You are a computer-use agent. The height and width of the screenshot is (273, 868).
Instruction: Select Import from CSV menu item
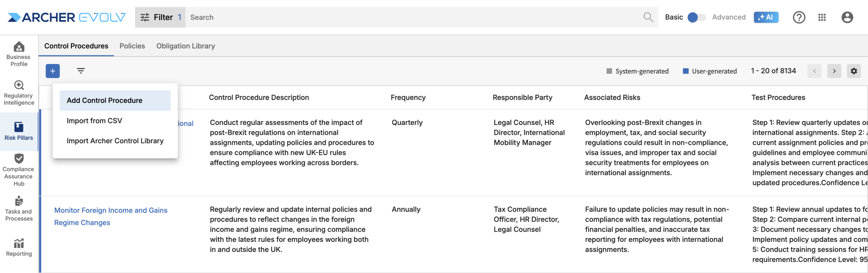pyautogui.click(x=94, y=121)
